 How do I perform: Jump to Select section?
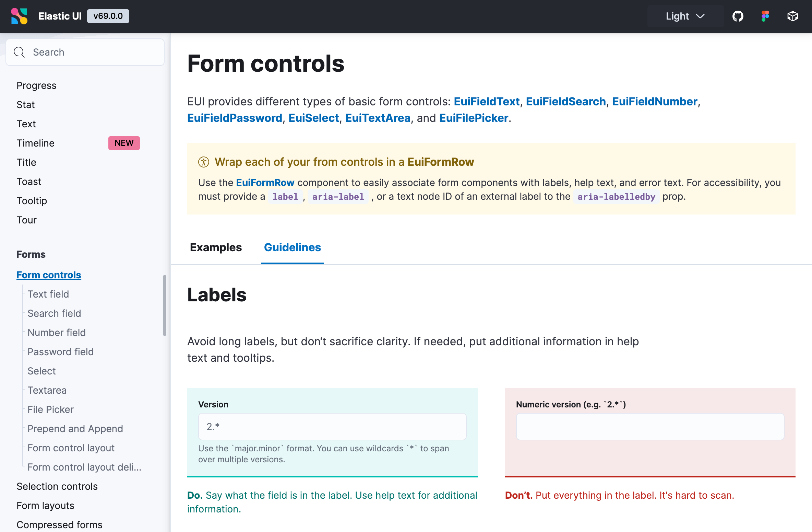[41, 371]
